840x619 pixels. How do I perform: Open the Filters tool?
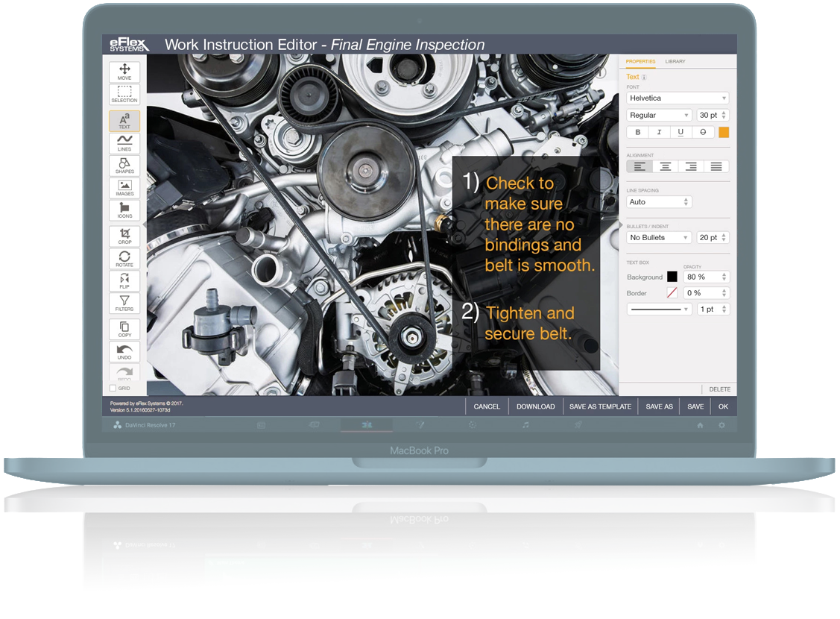tap(124, 303)
